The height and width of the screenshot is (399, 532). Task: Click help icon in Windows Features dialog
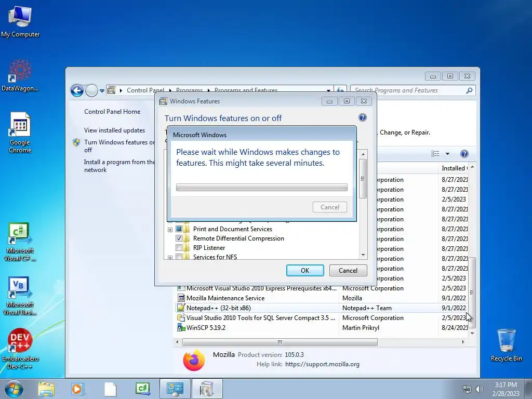[x=362, y=117]
